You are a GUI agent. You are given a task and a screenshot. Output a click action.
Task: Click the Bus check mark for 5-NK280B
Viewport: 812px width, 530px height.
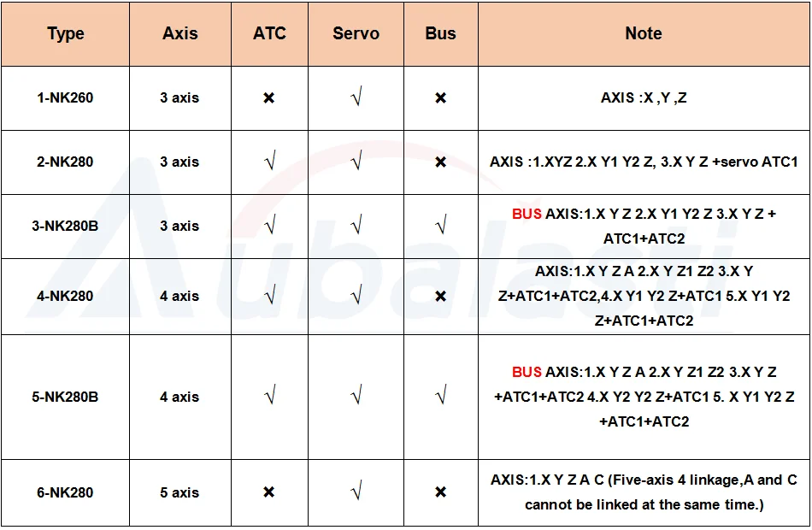(441, 396)
